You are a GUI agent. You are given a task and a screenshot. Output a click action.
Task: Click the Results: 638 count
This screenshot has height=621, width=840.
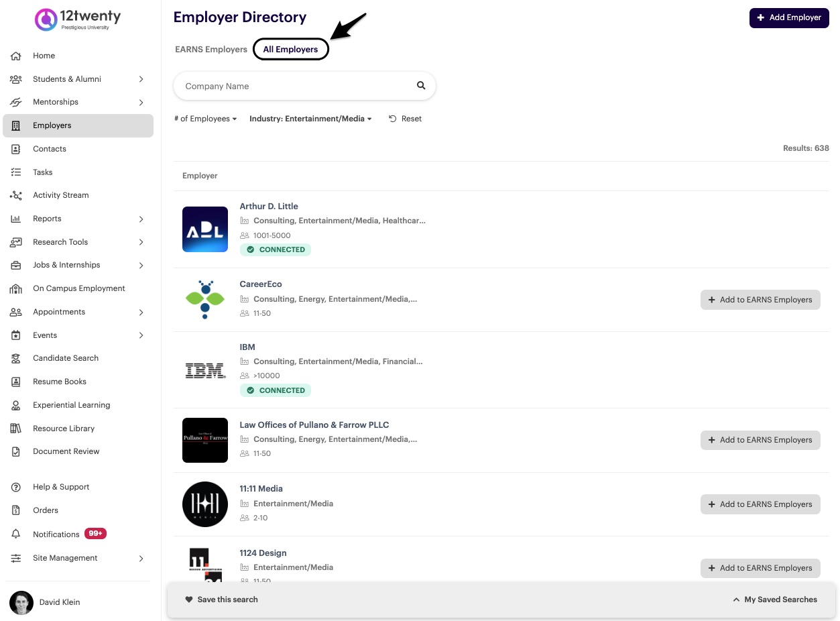pyautogui.click(x=806, y=148)
